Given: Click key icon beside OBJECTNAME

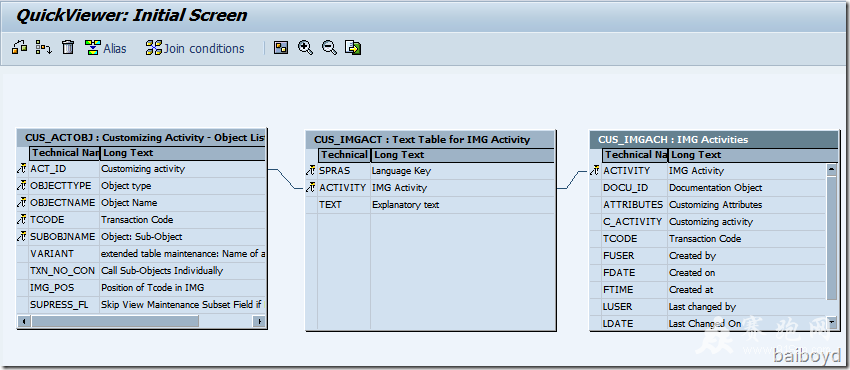Looking at the screenshot, I should point(22,203).
